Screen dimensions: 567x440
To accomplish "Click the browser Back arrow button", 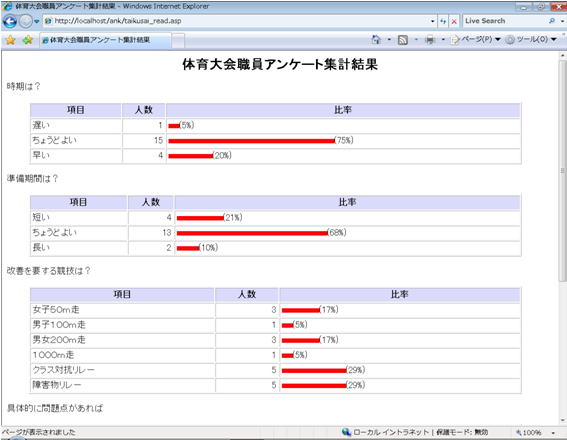I will [10, 21].
